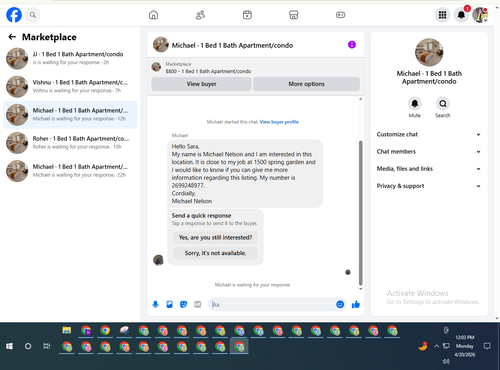Viewport: 500px width, 370px height.
Task: Record a voice clip microphone icon
Action: (155, 304)
